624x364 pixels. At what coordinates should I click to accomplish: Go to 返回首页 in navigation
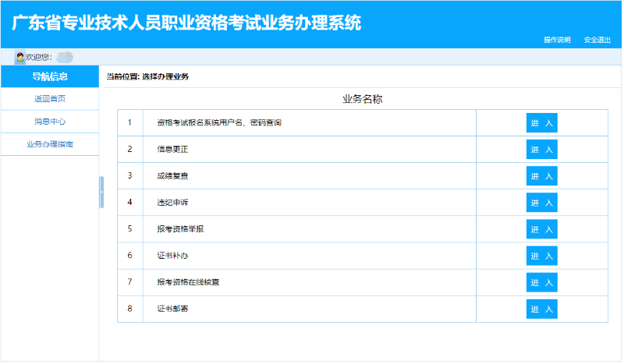[50, 99]
